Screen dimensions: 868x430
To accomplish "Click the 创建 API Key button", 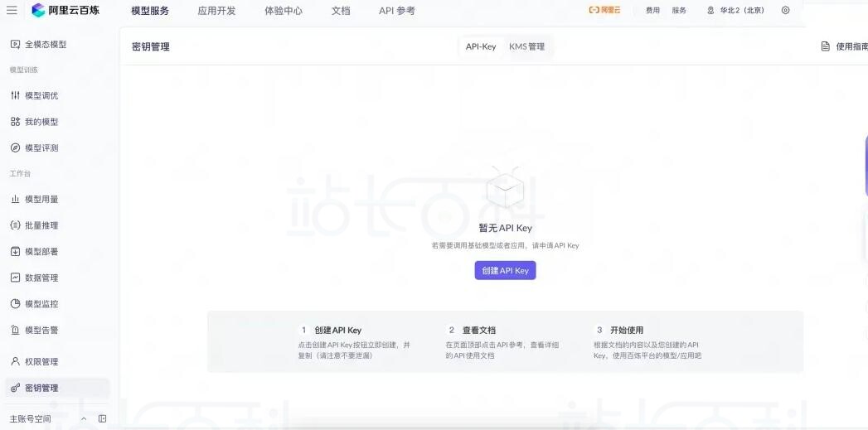I will [x=505, y=271].
